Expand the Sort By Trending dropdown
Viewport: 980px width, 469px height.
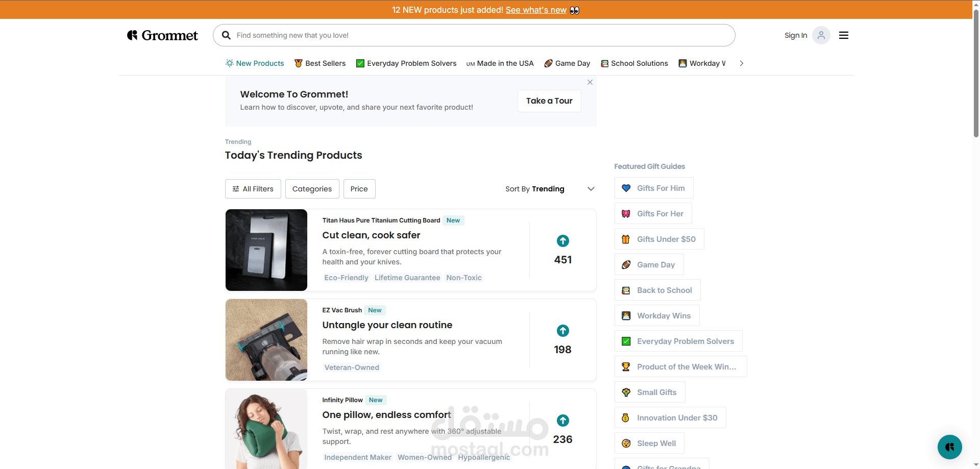click(550, 189)
